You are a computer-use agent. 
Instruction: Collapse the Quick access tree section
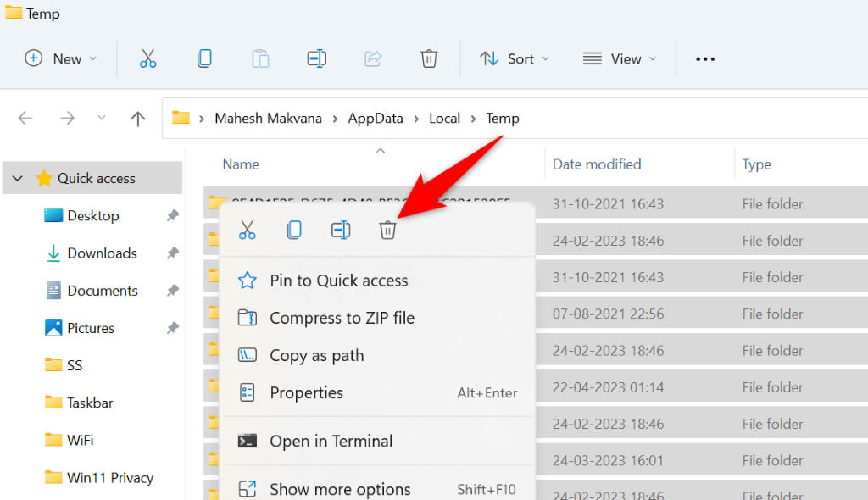(17, 179)
